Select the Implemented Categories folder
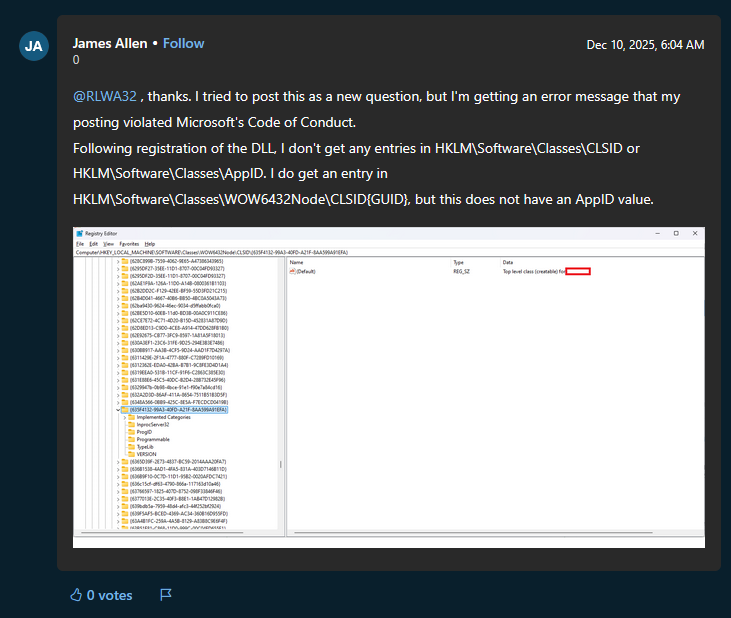 click(x=163, y=417)
